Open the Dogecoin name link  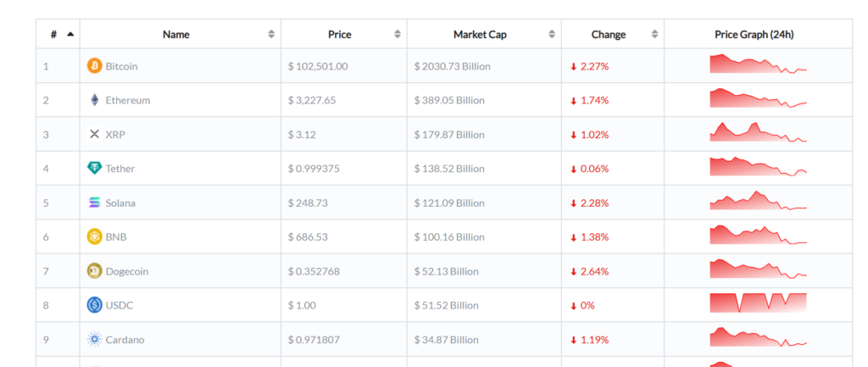tap(127, 272)
